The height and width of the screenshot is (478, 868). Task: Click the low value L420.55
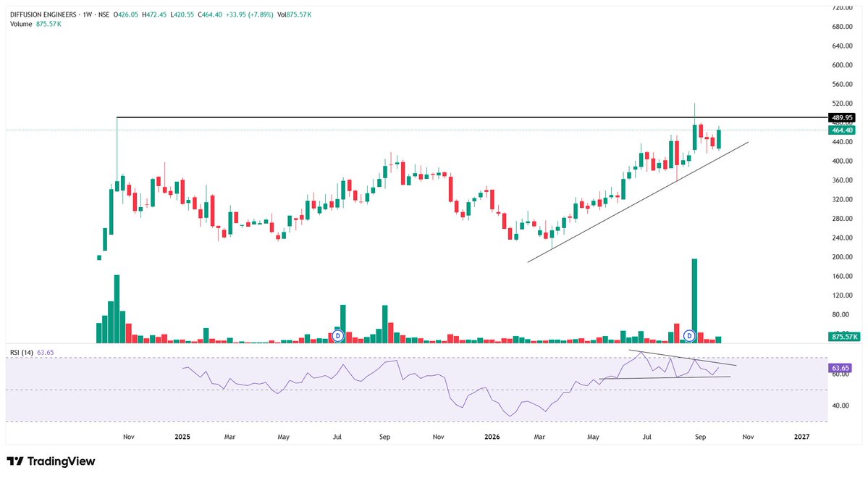pos(182,15)
